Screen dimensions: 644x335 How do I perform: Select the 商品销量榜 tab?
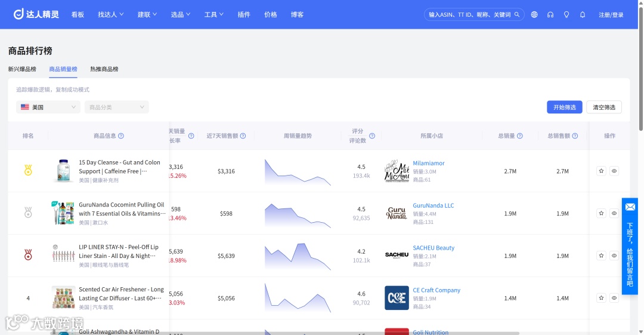click(x=63, y=69)
